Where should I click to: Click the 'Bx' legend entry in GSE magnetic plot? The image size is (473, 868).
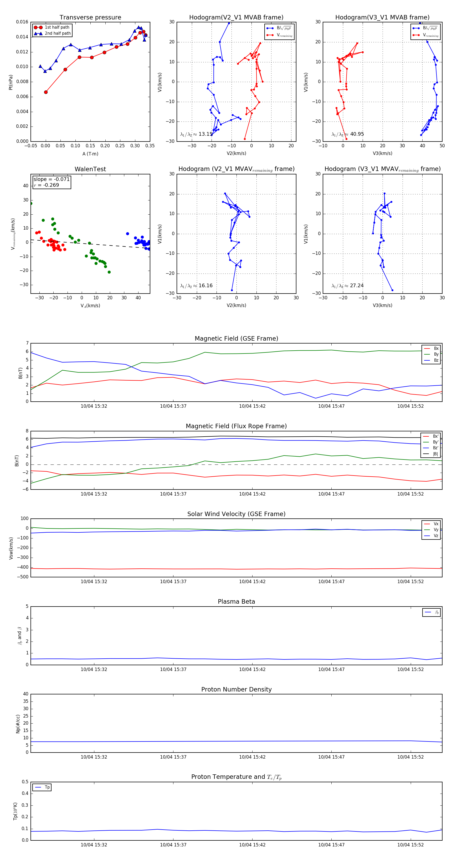coord(431,349)
